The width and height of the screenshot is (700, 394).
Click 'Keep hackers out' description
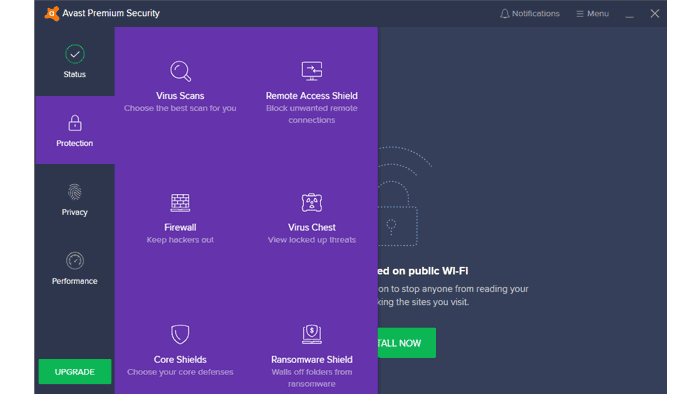coord(180,240)
